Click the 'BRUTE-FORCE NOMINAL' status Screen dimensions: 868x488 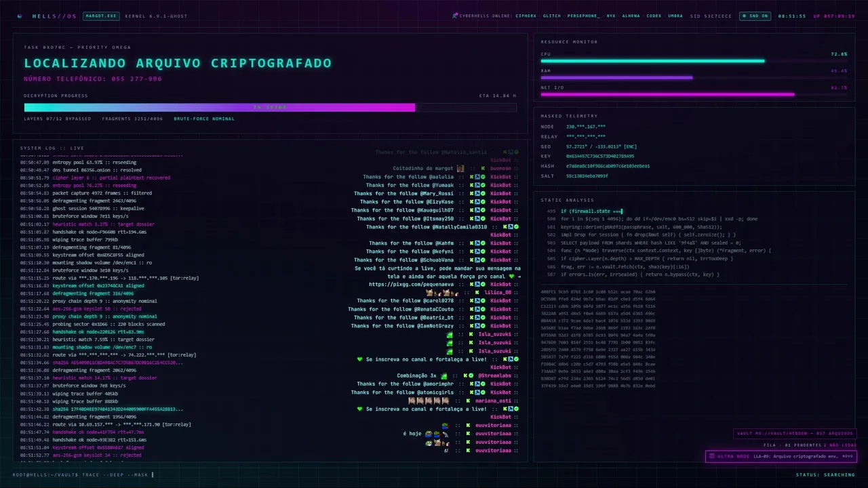pyautogui.click(x=204, y=119)
